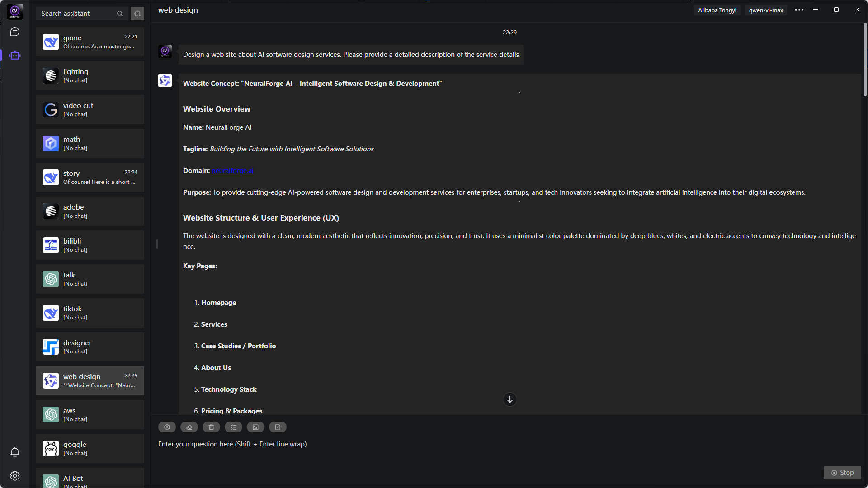Viewport: 868px width, 488px height.
Task: Click the eraser clear-context icon
Action: [x=189, y=427]
